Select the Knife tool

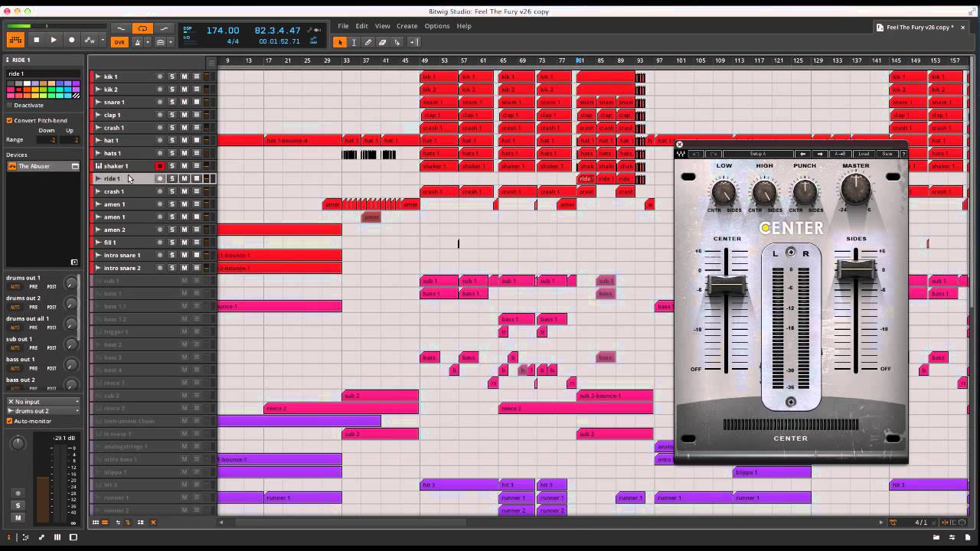coord(397,42)
